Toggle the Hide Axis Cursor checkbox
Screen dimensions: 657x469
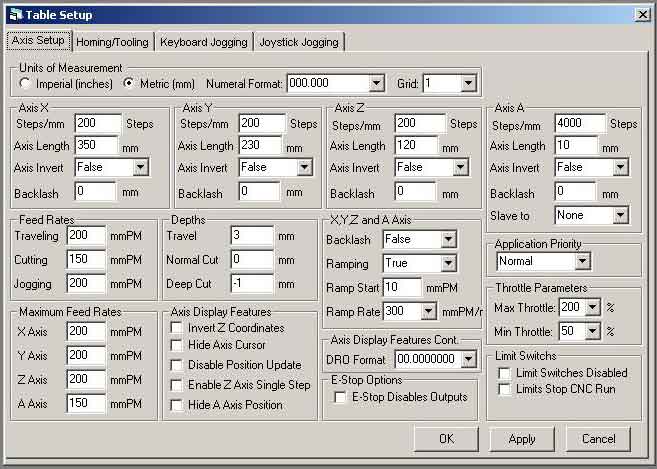177,347
